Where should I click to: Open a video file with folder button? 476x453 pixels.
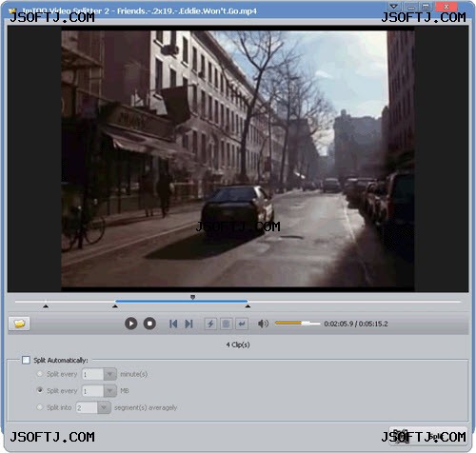click(x=19, y=324)
